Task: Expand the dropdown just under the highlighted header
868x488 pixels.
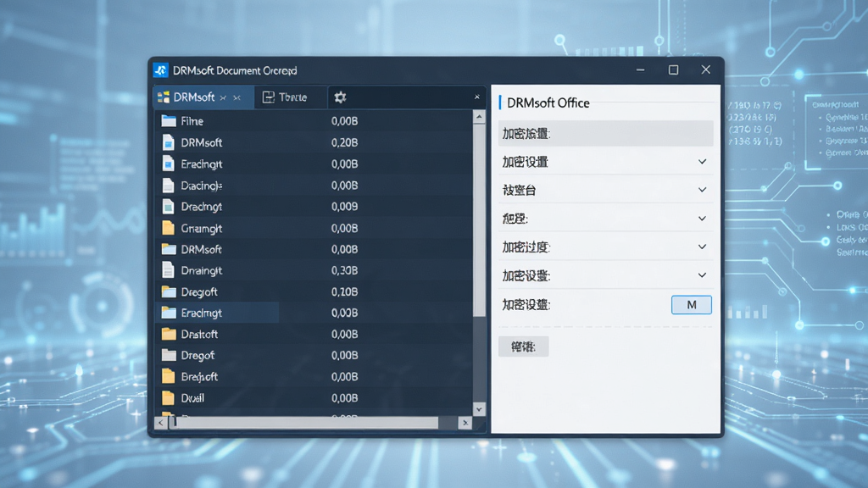Action: 702,162
